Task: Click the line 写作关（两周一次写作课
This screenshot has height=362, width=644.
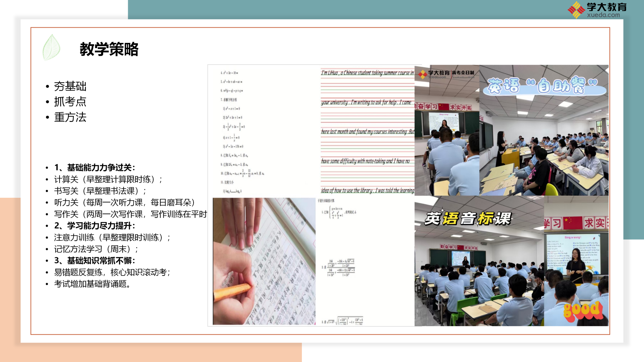Action: point(130,214)
